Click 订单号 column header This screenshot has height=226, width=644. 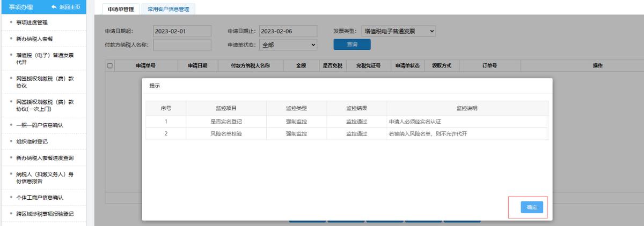click(x=489, y=65)
